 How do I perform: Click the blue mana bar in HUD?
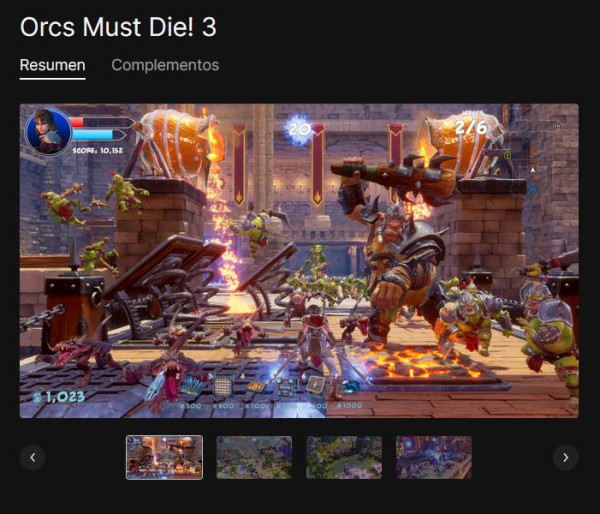(99, 135)
